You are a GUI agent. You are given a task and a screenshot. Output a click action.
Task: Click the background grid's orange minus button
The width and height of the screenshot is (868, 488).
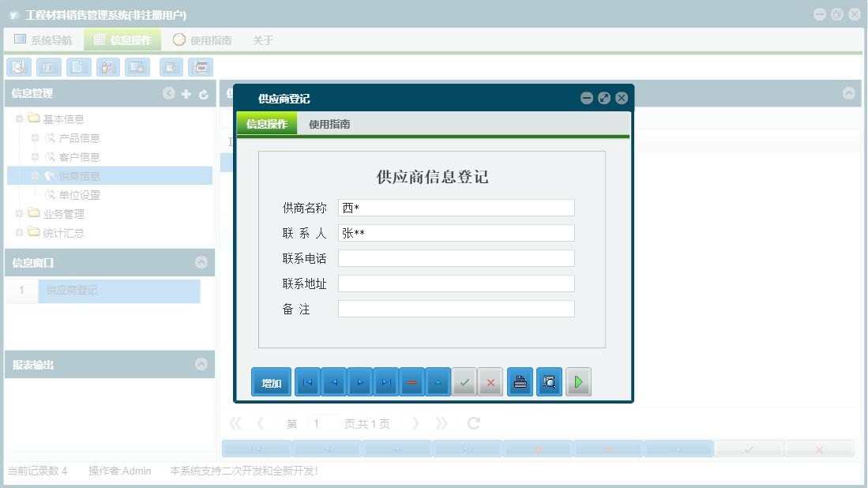[608, 449]
